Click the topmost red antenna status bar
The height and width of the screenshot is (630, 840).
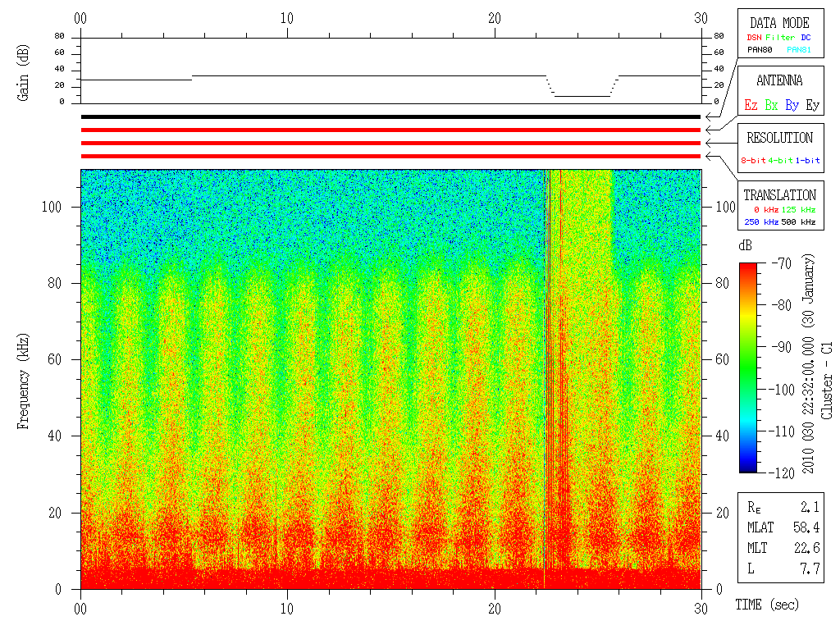pyautogui.click(x=390, y=130)
